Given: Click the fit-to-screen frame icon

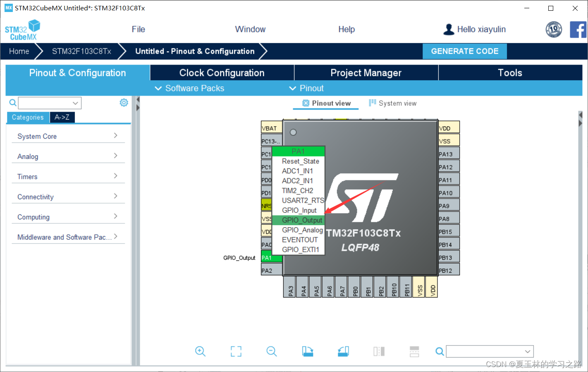Looking at the screenshot, I should [236, 351].
